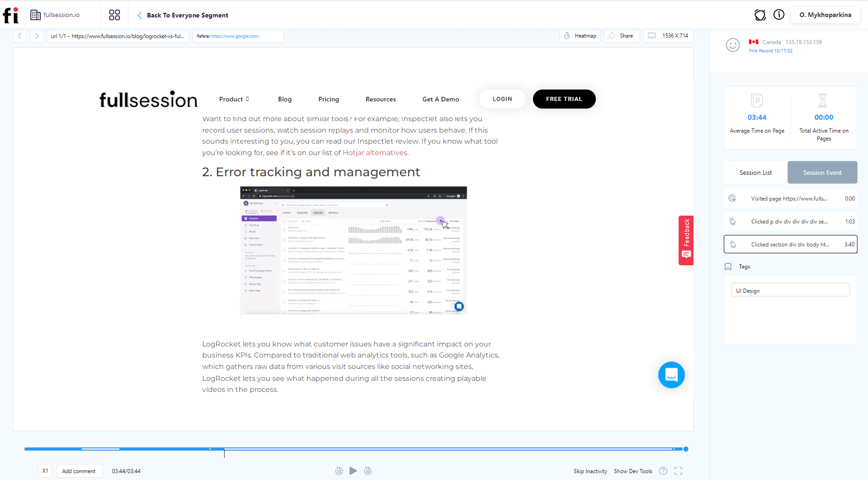Click the Tags bookmark icon
The height and width of the screenshot is (480, 868).
(728, 267)
